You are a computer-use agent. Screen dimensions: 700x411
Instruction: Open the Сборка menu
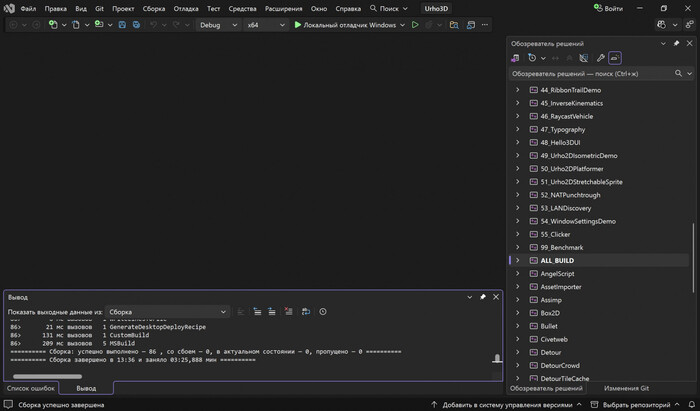154,8
